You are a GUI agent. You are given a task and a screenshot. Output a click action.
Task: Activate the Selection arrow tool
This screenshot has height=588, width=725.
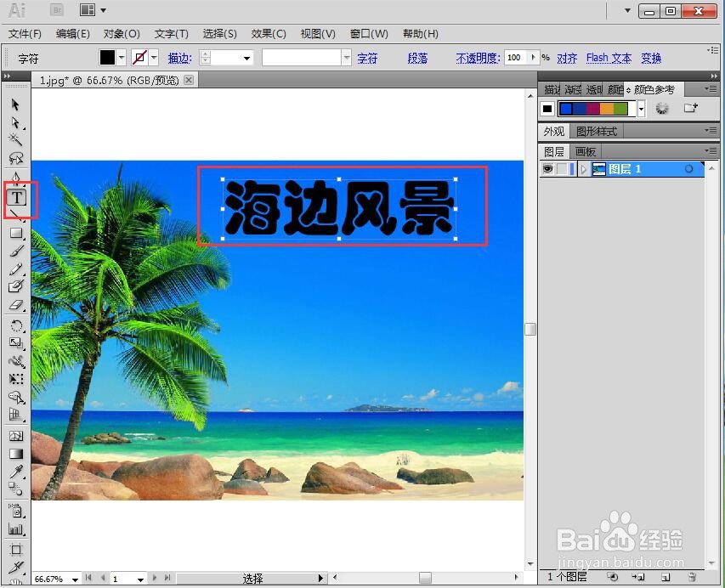click(16, 104)
